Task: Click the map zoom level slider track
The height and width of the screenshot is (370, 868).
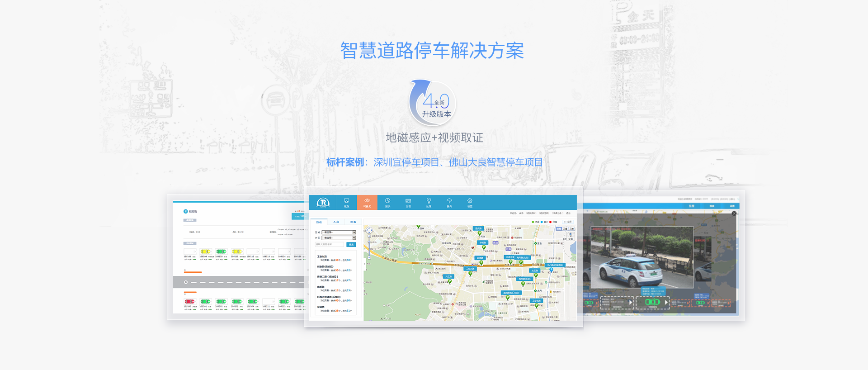Action: 369,247
